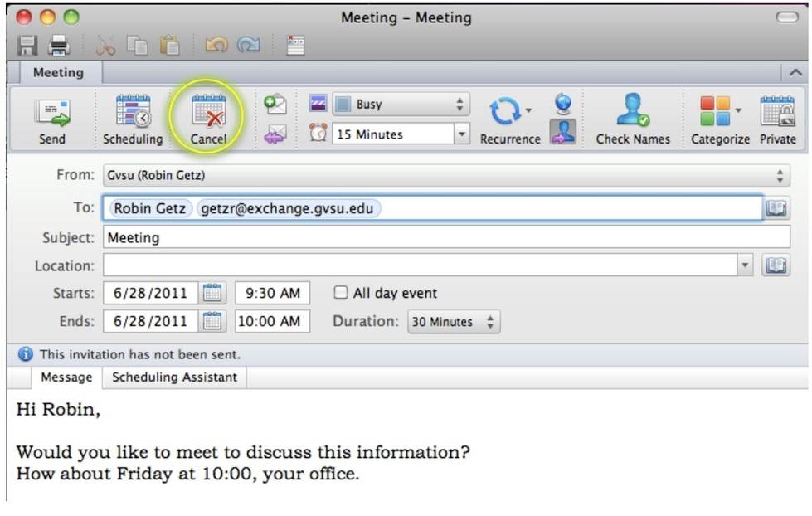Open the Duration 30 Minutes dropdown

tap(453, 322)
